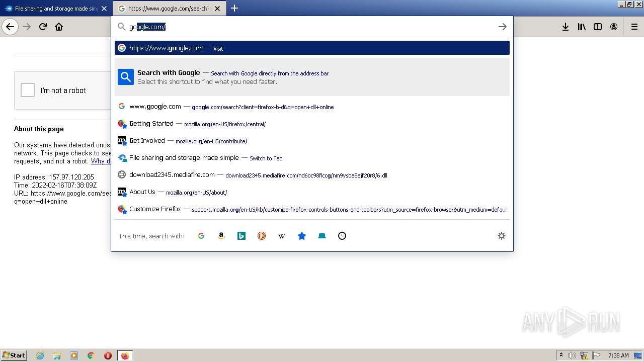Viewport: 644px width, 362px height.
Task: Open the Get Involved bookmark suggestion
Action: pyautogui.click(x=312, y=141)
